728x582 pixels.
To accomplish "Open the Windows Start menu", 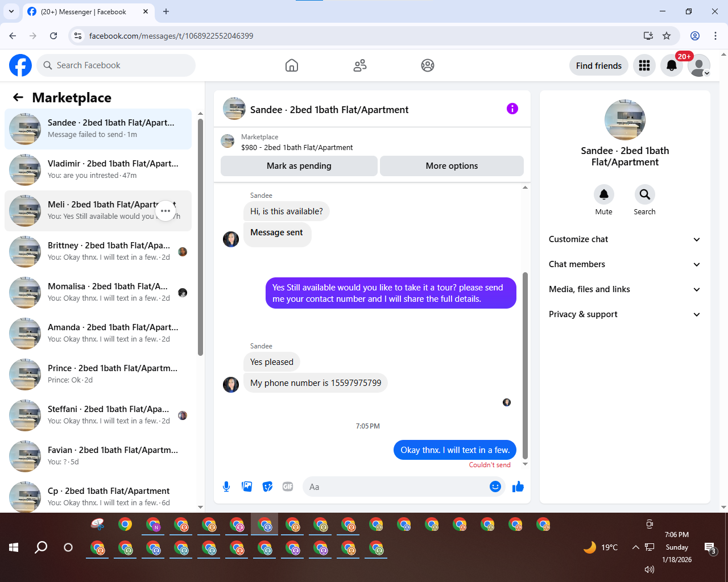I will tap(14, 547).
